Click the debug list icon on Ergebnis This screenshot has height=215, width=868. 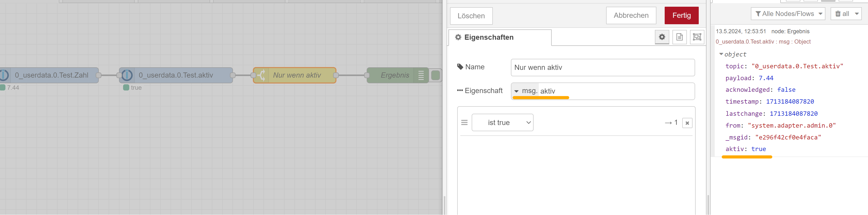pyautogui.click(x=421, y=75)
